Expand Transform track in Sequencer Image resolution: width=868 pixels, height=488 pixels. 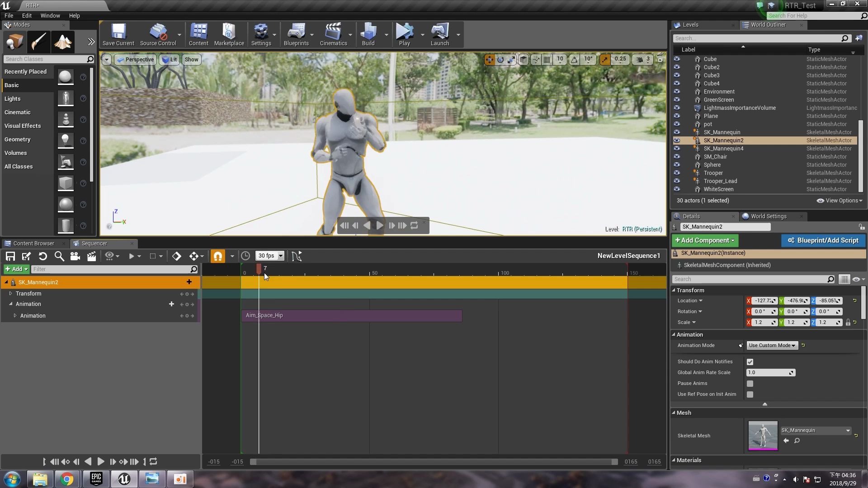[11, 292]
